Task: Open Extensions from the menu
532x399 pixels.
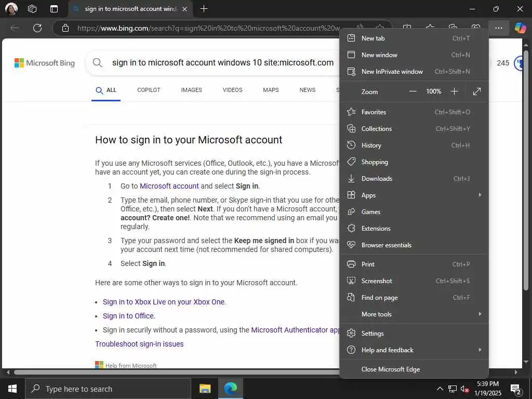Action: [414, 229]
